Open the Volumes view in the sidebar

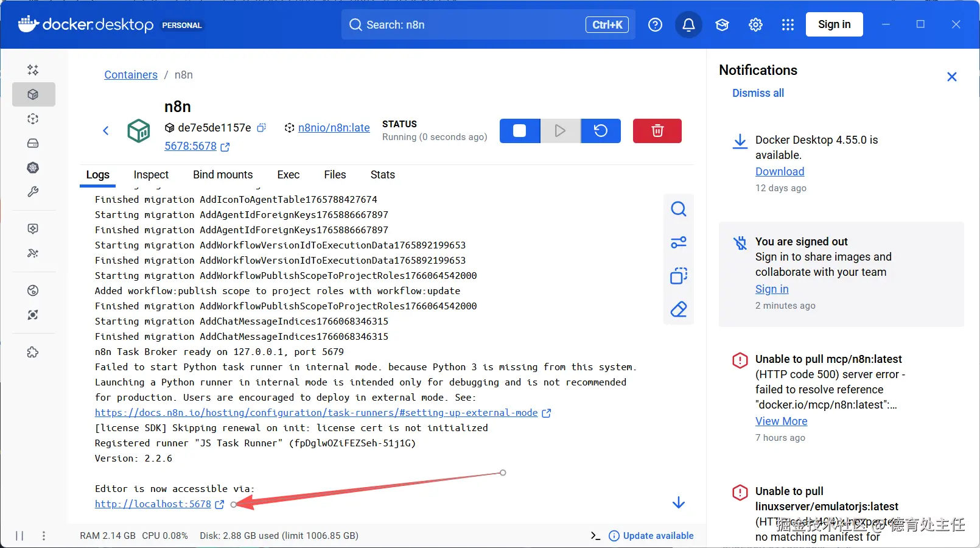tap(33, 143)
